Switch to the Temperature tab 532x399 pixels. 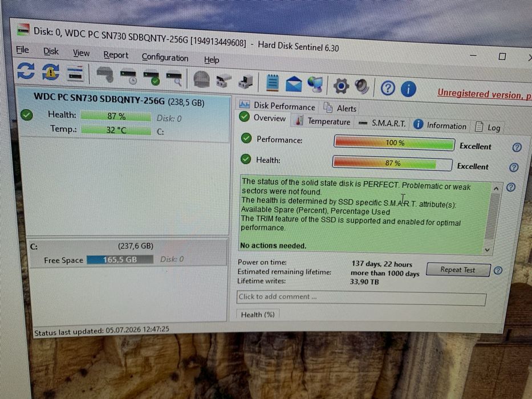click(x=323, y=121)
